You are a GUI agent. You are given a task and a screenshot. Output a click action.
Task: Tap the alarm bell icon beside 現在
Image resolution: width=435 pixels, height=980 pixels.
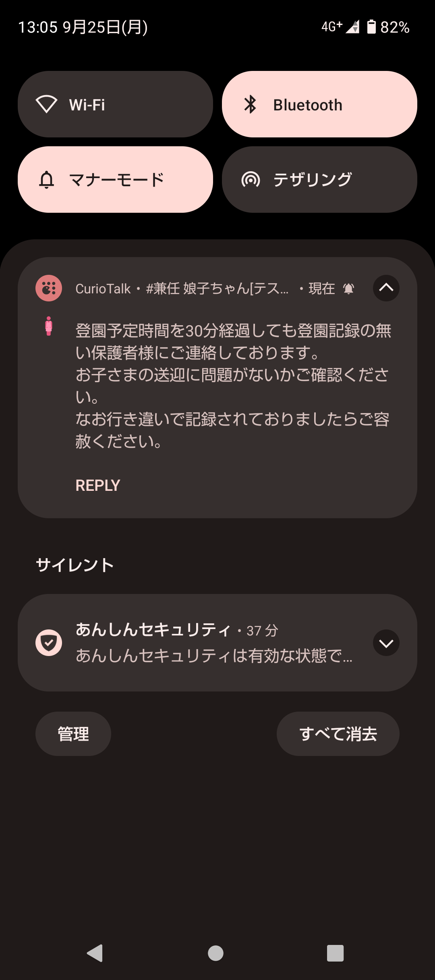point(348,289)
